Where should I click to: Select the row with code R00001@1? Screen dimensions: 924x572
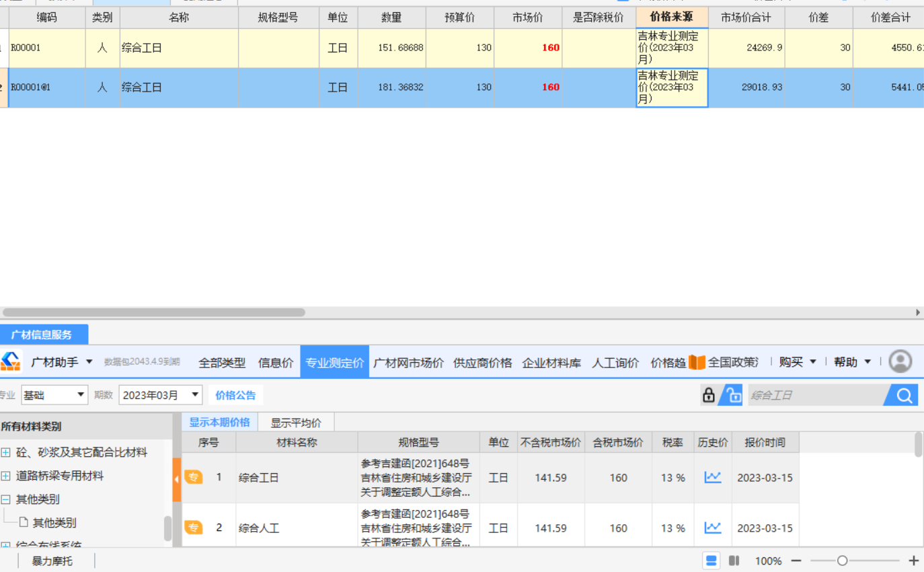click(462, 87)
